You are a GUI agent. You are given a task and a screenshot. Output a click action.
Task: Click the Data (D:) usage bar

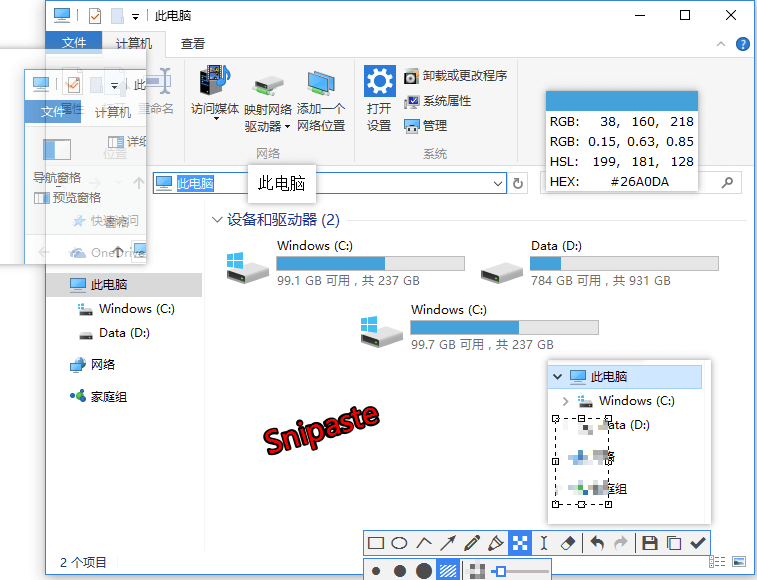(624, 264)
